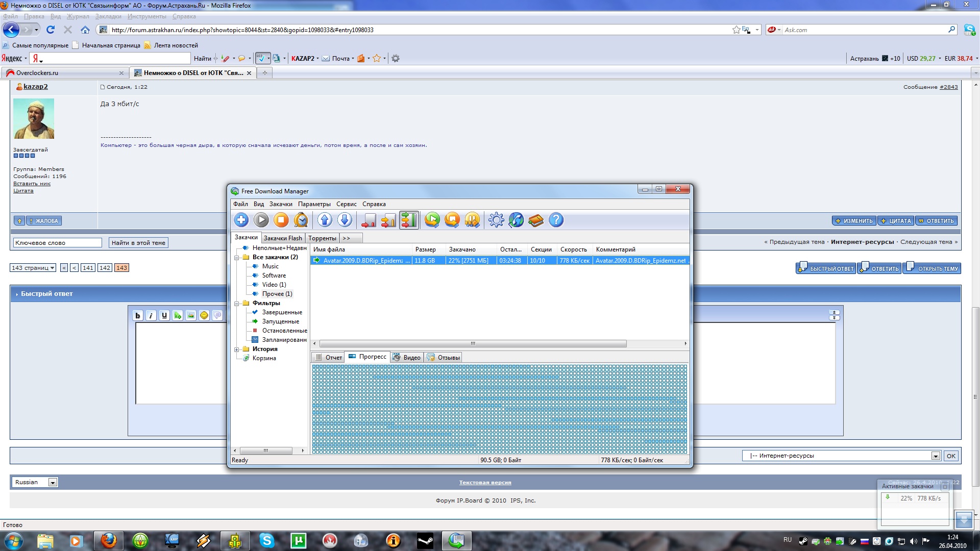980x551 pixels.
Task: Move selected download down in queue
Action: (345, 220)
